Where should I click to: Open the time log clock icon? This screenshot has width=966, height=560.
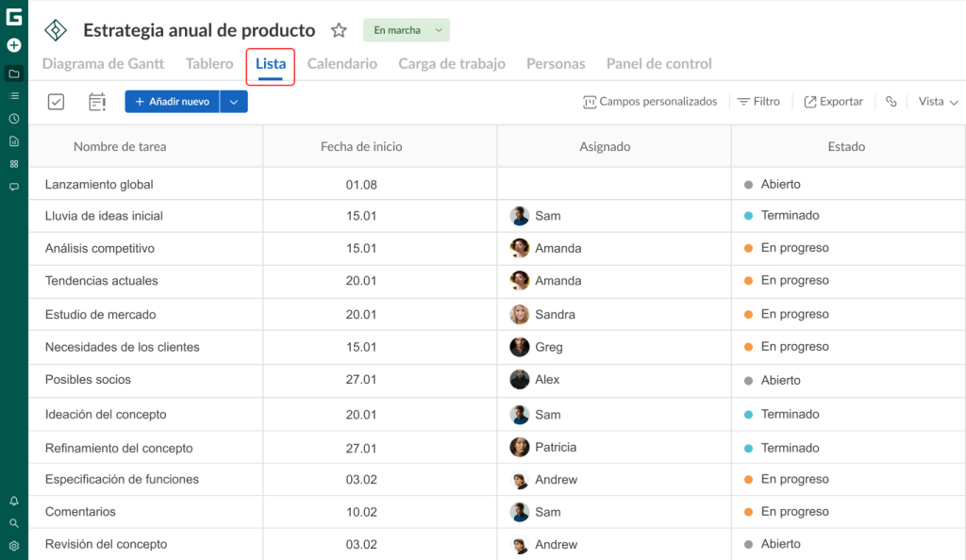(x=13, y=119)
